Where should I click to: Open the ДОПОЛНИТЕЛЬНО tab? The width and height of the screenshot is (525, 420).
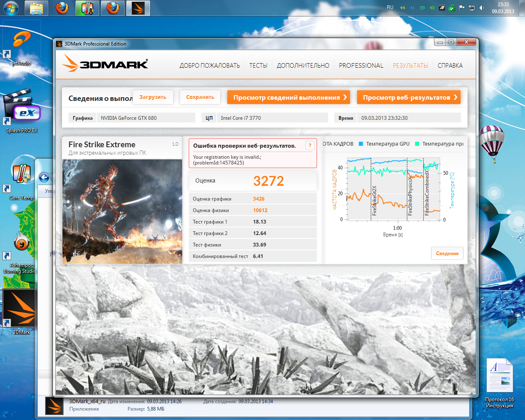pos(303,66)
